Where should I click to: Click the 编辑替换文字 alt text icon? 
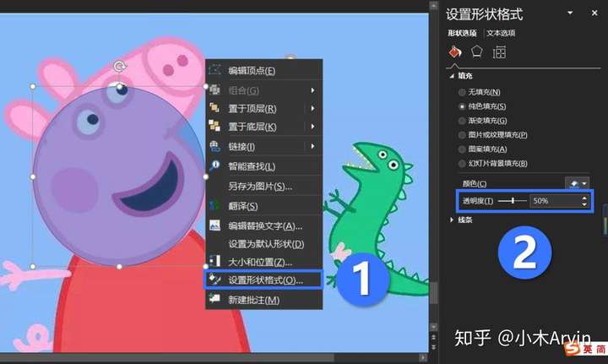point(214,225)
